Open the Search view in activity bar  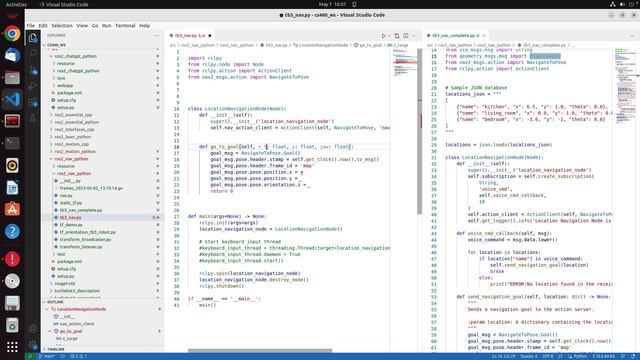(x=33, y=53)
